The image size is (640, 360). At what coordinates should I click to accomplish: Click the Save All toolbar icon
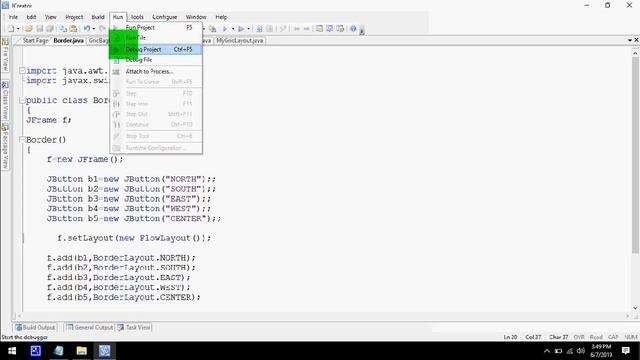point(49,29)
